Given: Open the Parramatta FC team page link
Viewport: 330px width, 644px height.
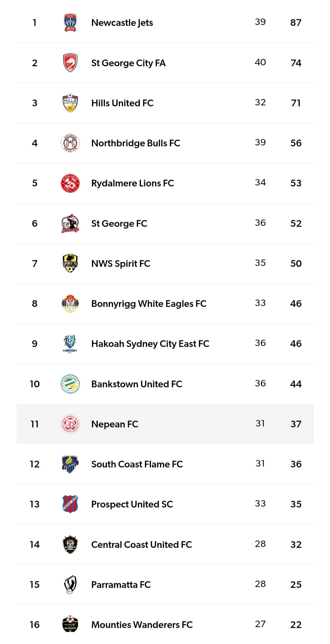Looking at the screenshot, I should pos(121,585).
